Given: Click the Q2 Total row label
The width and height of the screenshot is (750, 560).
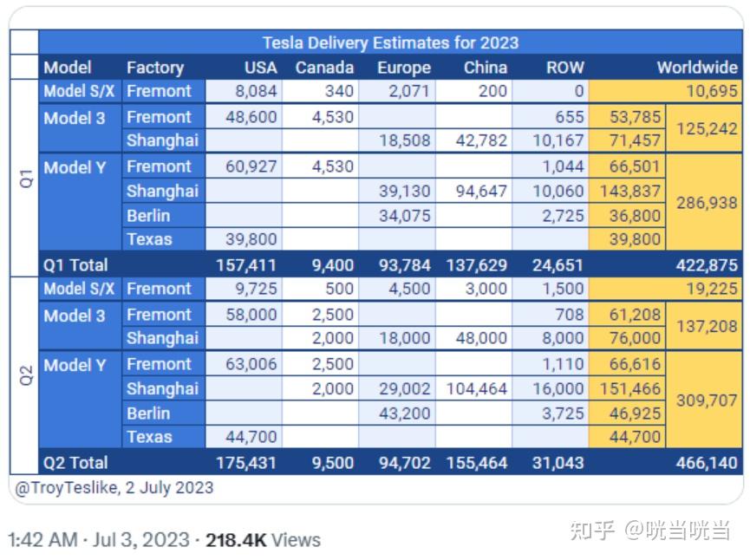Looking at the screenshot, I should [x=75, y=462].
